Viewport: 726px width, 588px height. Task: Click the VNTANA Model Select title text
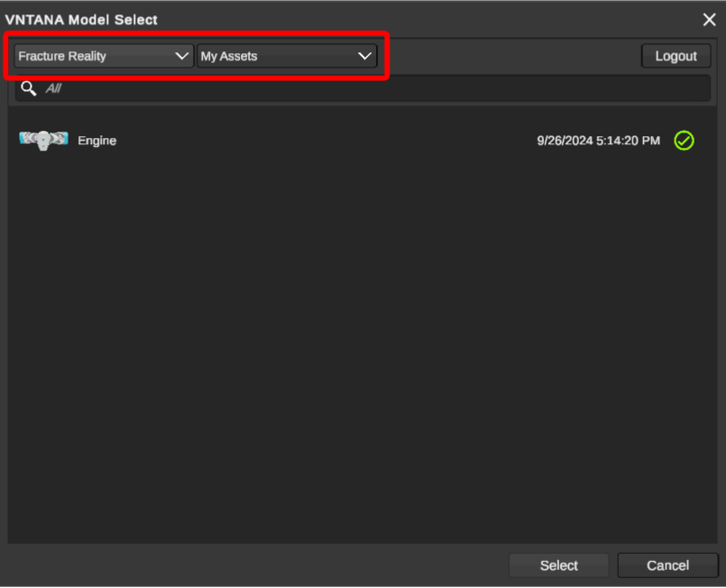[81, 20]
